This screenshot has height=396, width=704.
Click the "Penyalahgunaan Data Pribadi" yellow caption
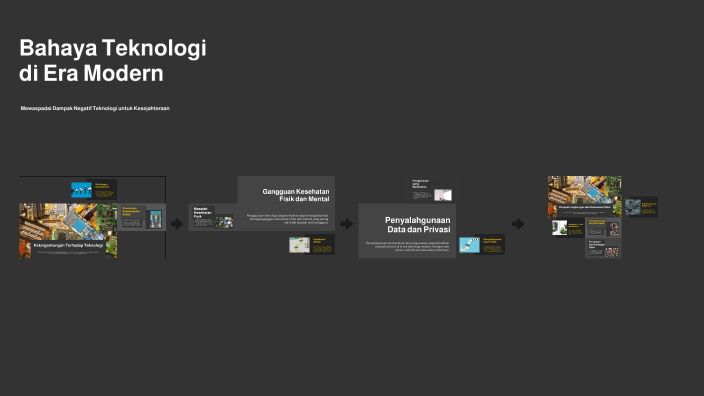[x=493, y=241]
